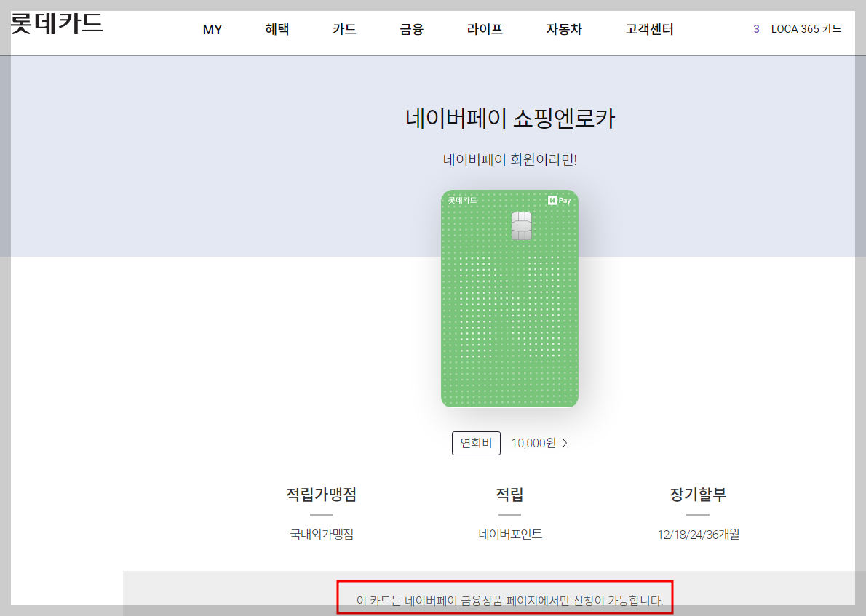Click the card's IC chip graphic
Viewport: 866px width, 616px height.
coord(521,225)
